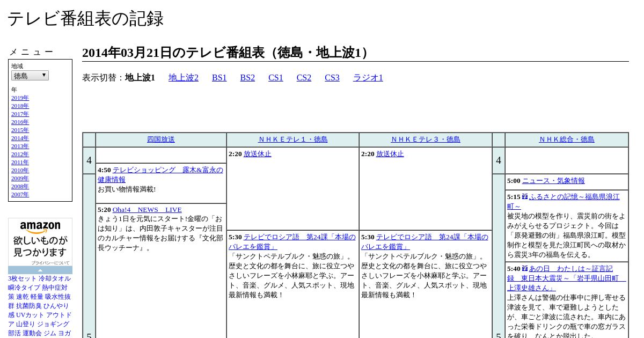The image size is (644, 338).
Task: Select year 2017年 in menu
Action: 20,114
